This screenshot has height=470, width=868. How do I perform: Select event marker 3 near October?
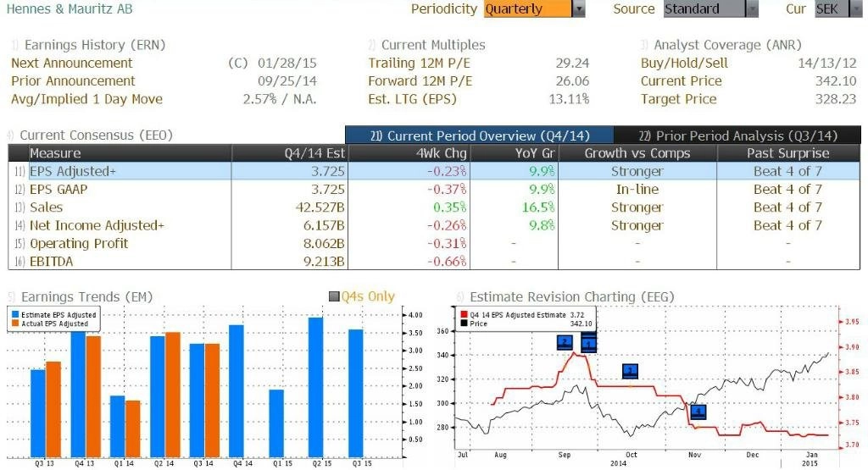click(x=630, y=371)
